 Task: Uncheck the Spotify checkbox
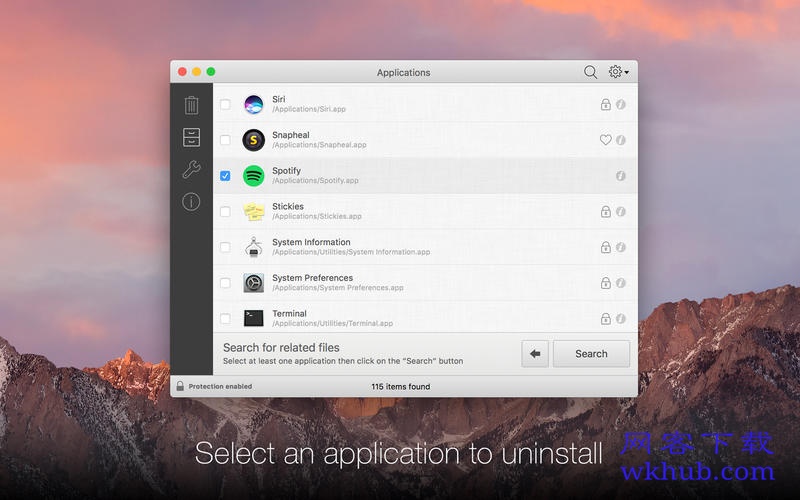[225, 176]
